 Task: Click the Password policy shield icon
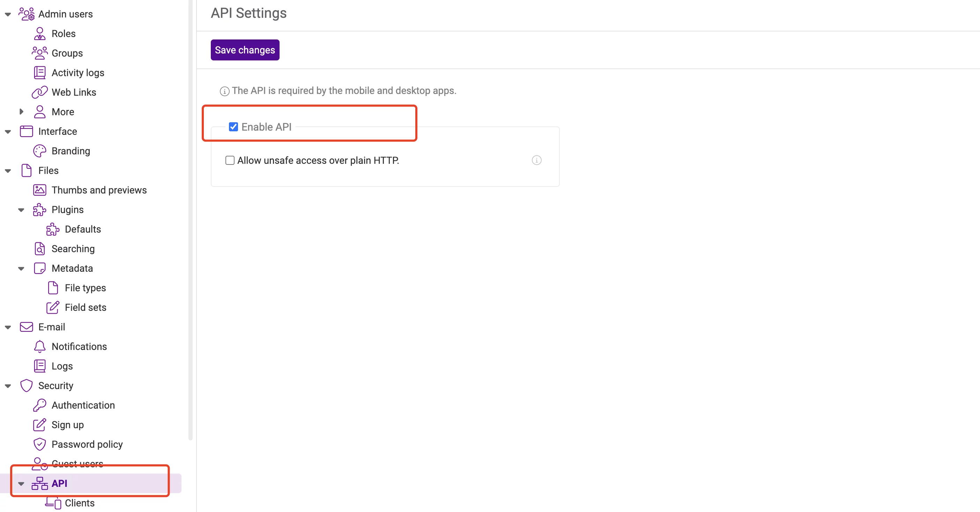tap(39, 444)
